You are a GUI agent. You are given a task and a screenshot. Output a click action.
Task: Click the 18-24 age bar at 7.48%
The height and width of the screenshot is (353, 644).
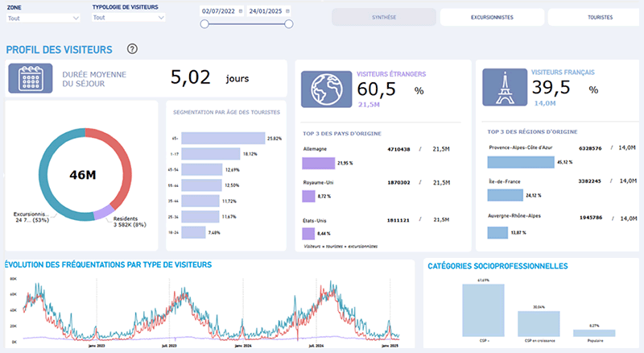coord(193,232)
